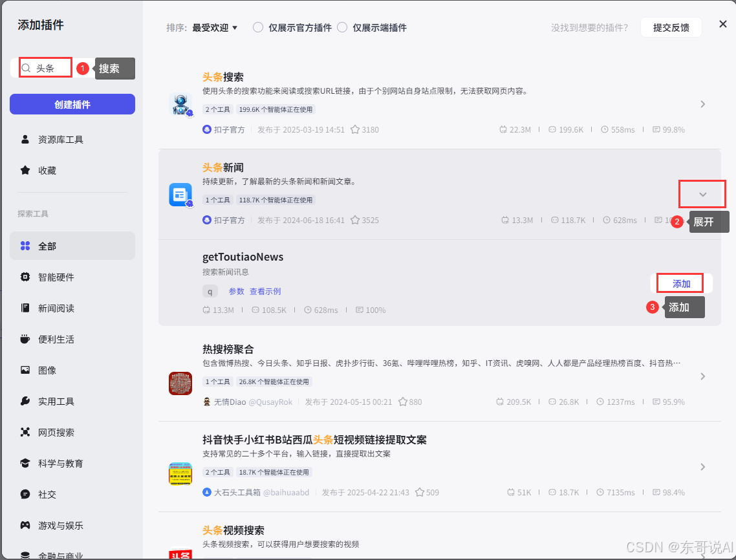
Task: Open 资源库工具 person icon
Action: pyautogui.click(x=25, y=140)
